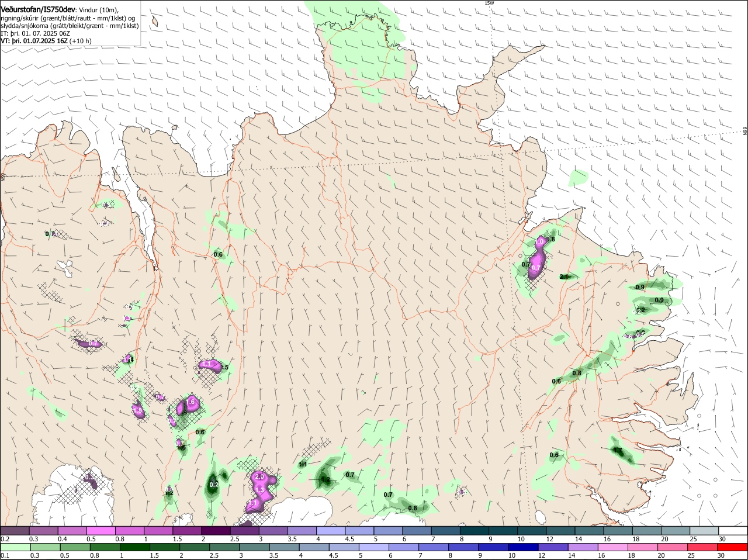Pick the bottom-row legend swatch from 4 to 4.5
The height and width of the screenshot is (560, 748).
pos(314,547)
